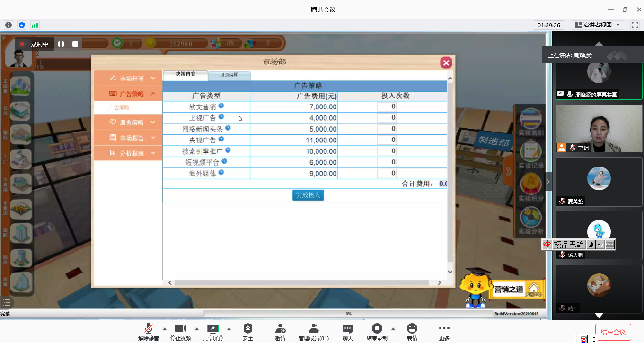Viewport: 644px width, 343px height.
Task: Click the 卫视广告 investment count field
Action: [x=387, y=118]
